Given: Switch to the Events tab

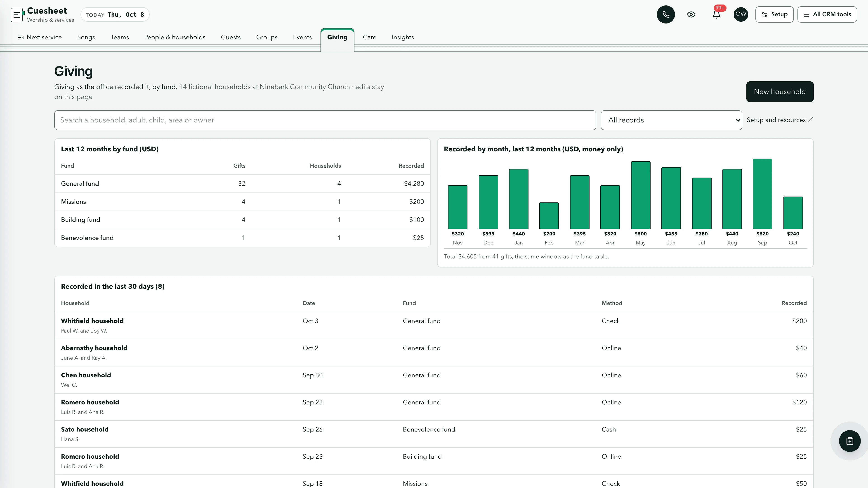Looking at the screenshot, I should (x=302, y=37).
